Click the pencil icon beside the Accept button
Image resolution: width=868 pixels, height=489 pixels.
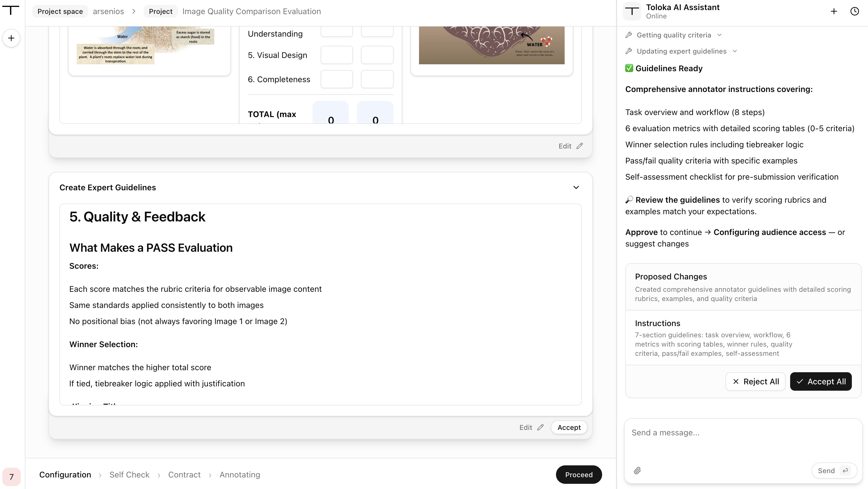coord(540,427)
